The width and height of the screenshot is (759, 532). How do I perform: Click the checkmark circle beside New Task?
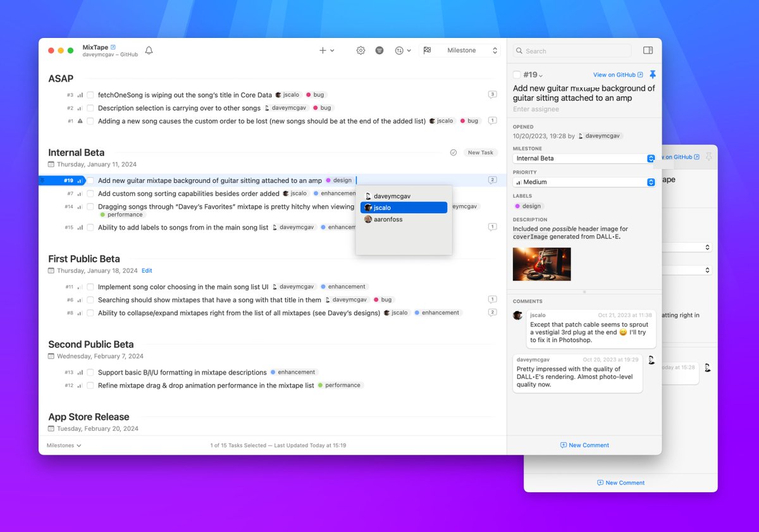coord(454,152)
